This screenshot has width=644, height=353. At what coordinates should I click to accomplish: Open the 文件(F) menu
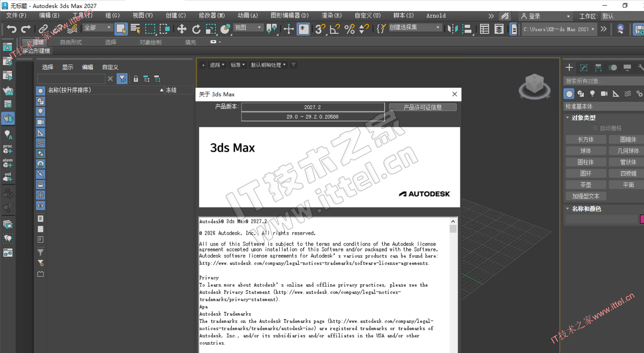[x=16, y=16]
